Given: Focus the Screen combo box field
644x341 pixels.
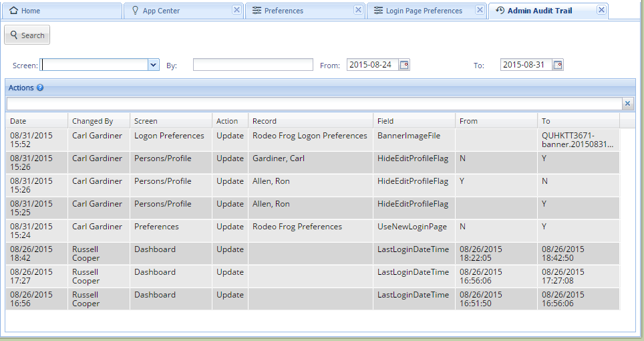Looking at the screenshot, I should coord(94,65).
